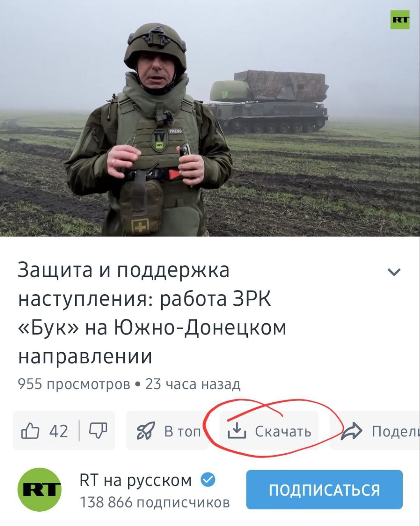
Task: Click the 42 likes counter
Action: click(59, 431)
